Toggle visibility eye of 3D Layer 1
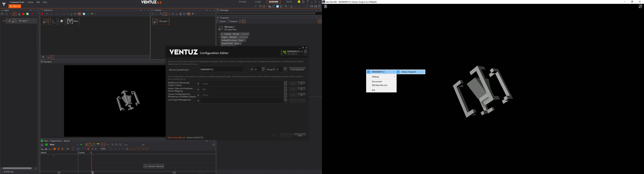 tap(4, 21)
